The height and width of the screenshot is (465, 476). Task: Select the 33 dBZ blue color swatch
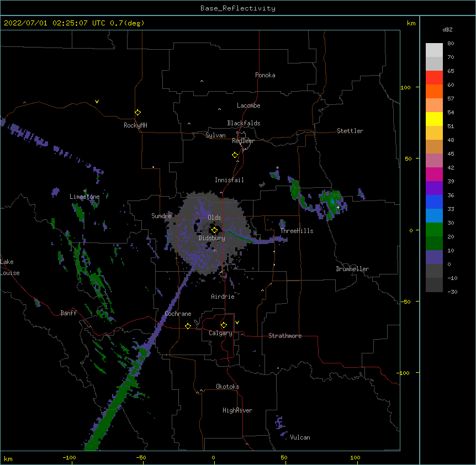434,215
